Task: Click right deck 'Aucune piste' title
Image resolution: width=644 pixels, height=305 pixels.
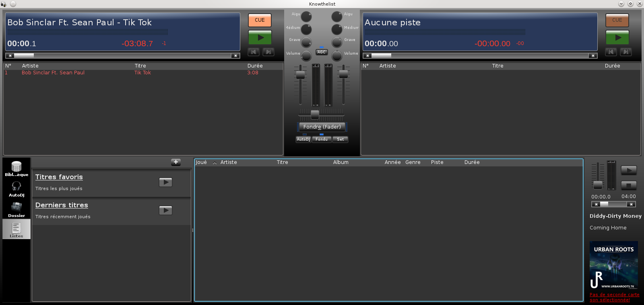Action: tap(392, 23)
